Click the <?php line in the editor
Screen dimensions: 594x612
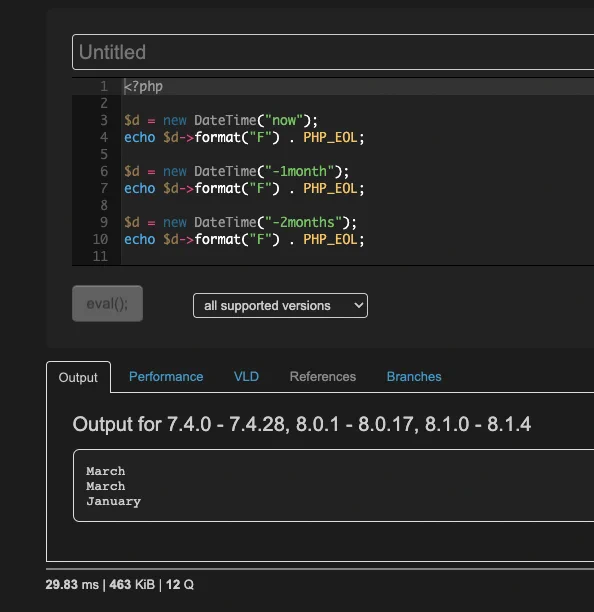143,86
